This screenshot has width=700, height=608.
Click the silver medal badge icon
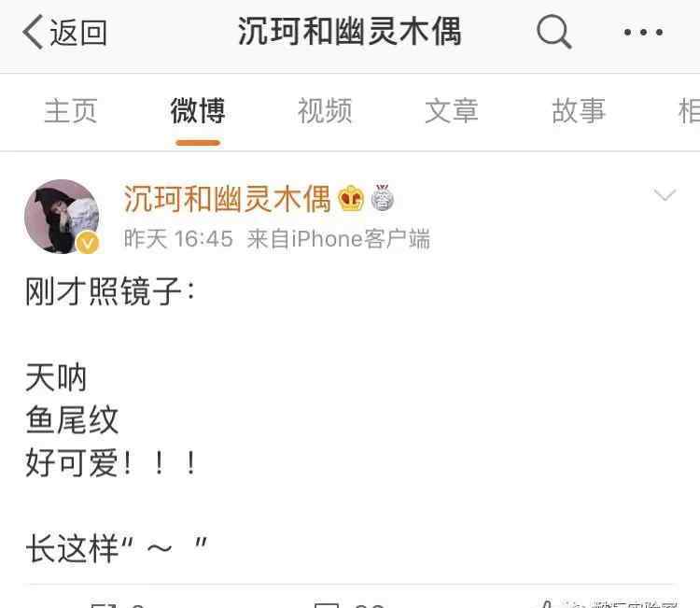(x=382, y=197)
